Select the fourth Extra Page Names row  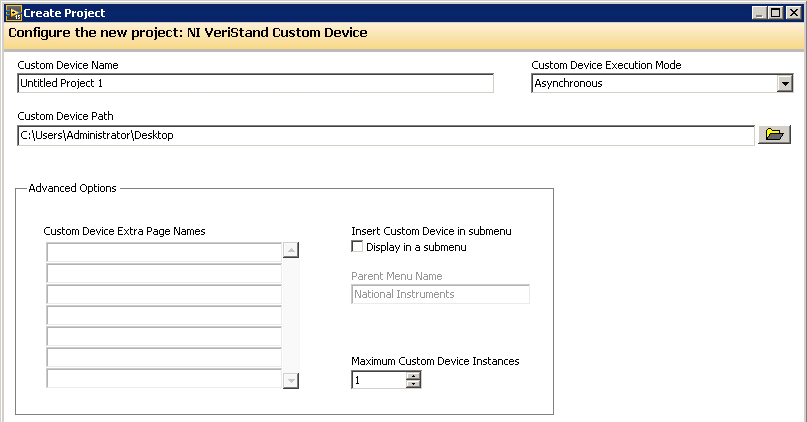click(x=164, y=315)
